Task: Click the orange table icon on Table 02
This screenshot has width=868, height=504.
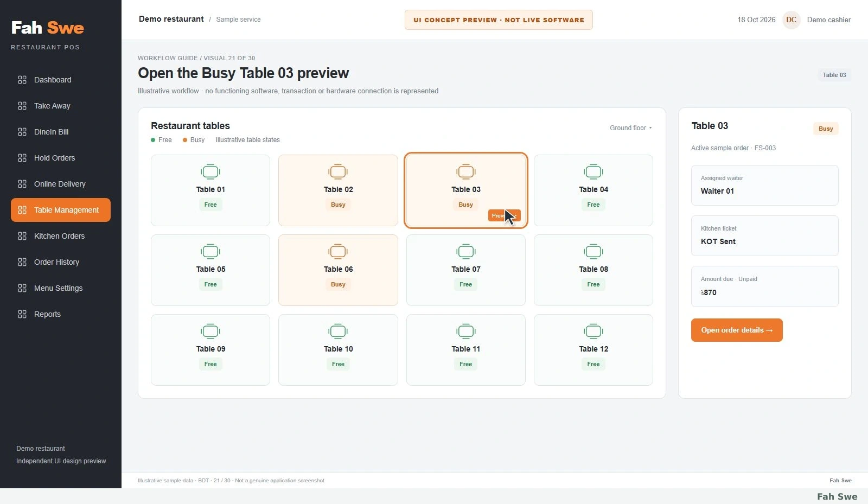Action: (338, 172)
